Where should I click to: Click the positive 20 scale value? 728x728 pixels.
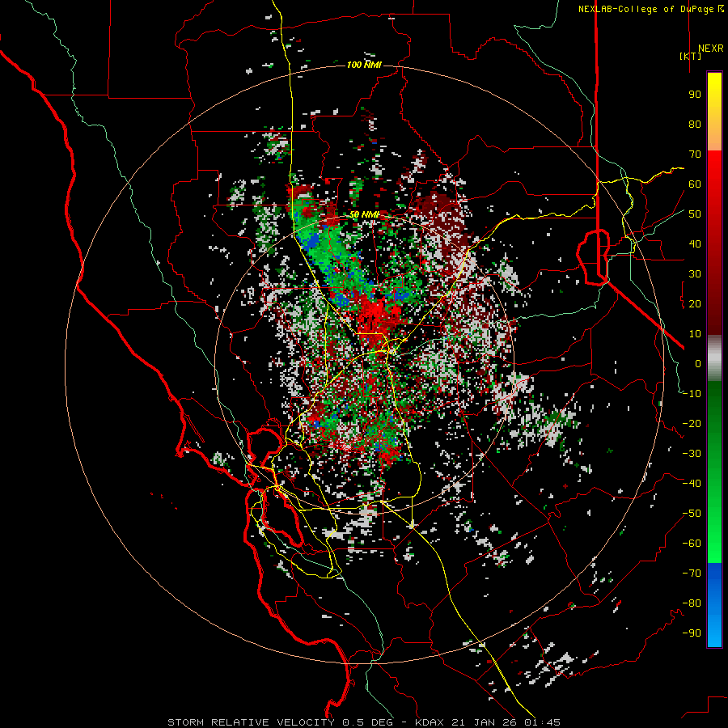695,304
